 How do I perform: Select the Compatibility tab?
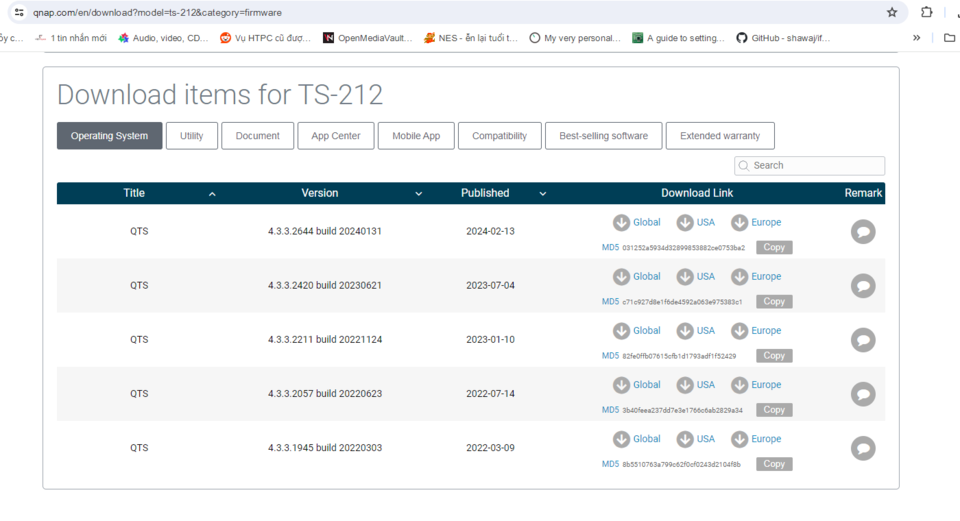pyautogui.click(x=499, y=136)
